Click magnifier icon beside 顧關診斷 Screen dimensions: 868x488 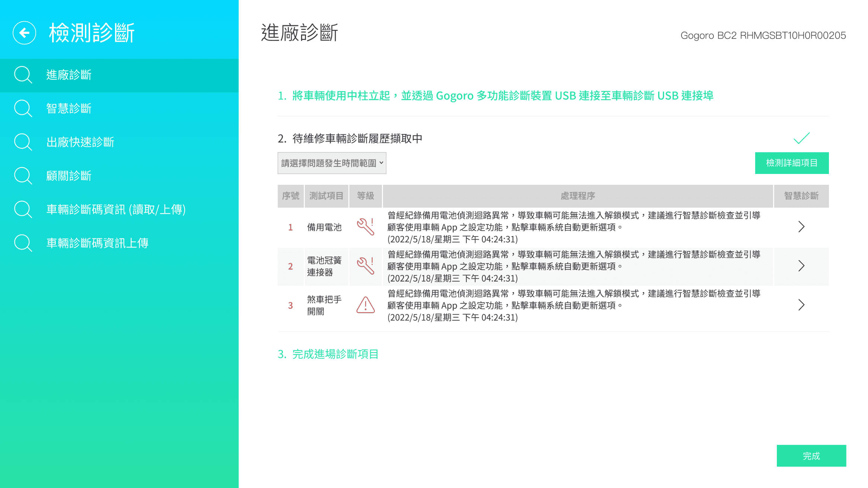(23, 176)
